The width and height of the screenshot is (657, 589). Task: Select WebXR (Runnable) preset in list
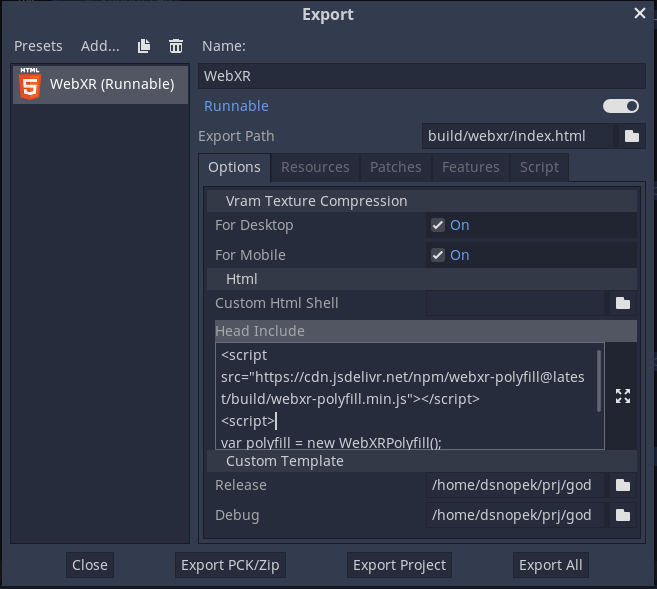pos(101,84)
